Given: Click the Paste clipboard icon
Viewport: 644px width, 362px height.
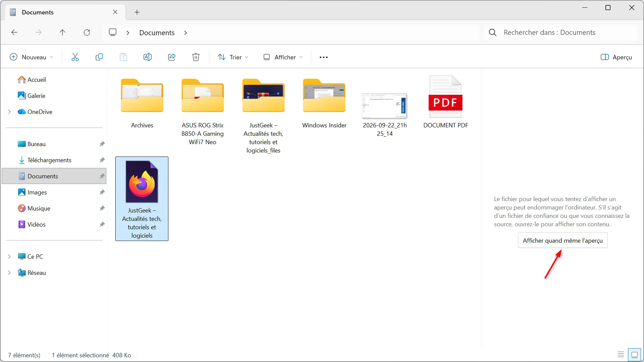Looking at the screenshot, I should point(123,57).
